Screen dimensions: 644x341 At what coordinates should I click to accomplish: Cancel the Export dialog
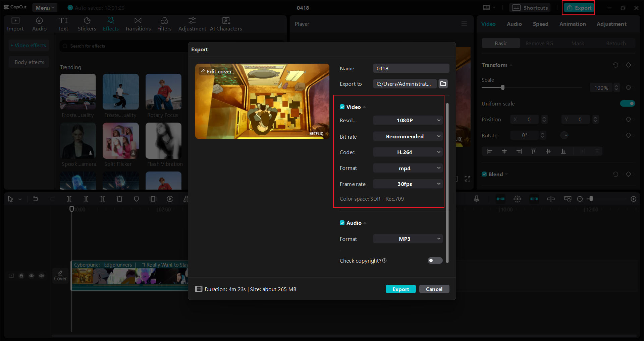pos(434,289)
